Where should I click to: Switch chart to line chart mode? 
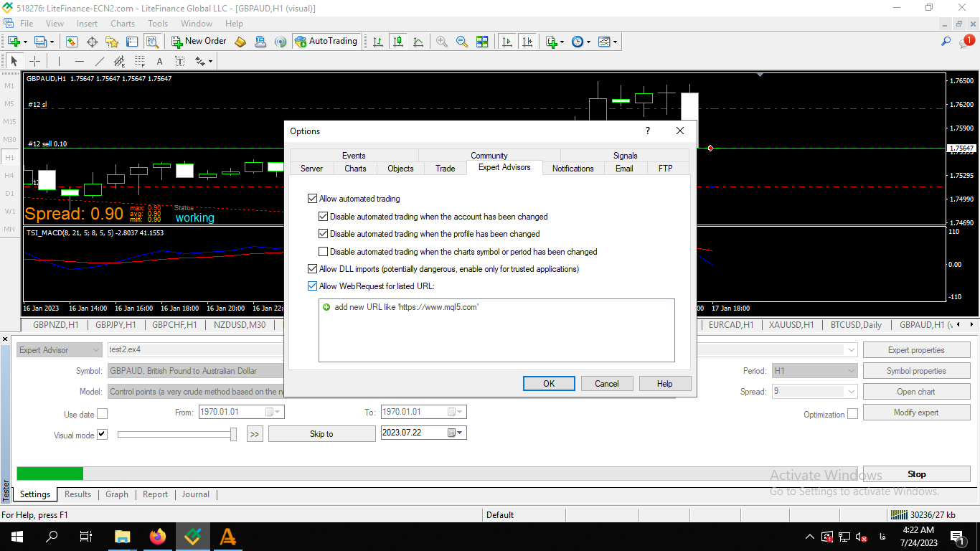coord(418,42)
